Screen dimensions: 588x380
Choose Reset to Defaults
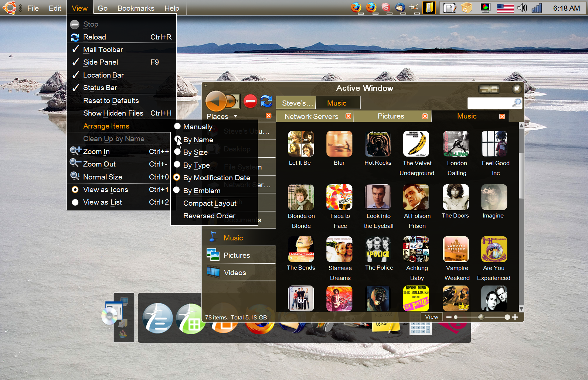click(x=122, y=100)
